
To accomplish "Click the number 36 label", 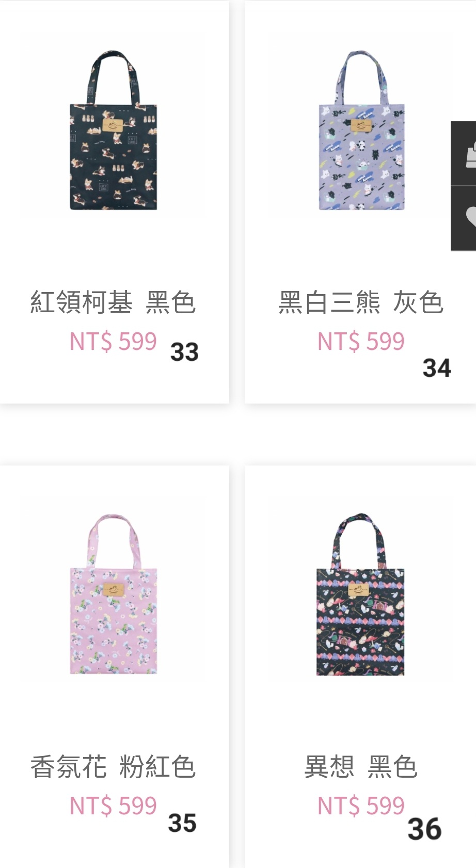I will tap(424, 829).
